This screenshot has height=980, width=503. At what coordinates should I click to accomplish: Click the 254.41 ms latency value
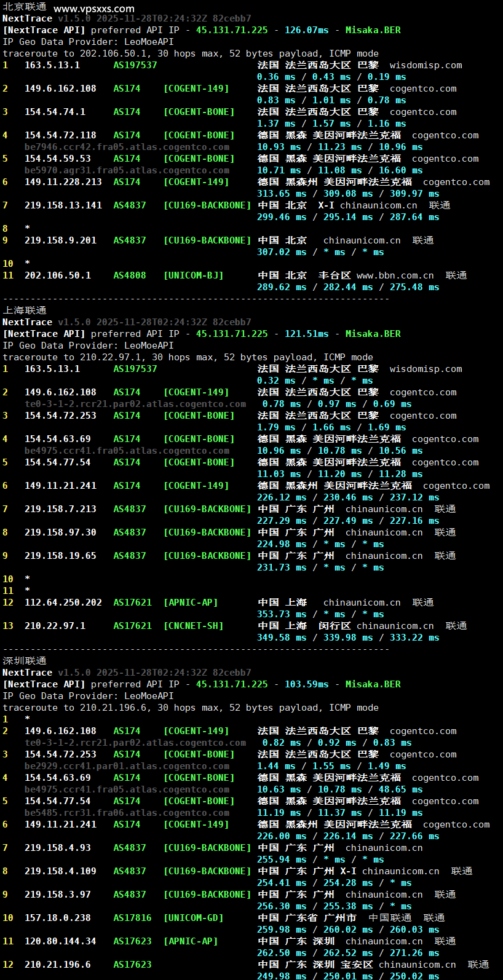[282, 883]
